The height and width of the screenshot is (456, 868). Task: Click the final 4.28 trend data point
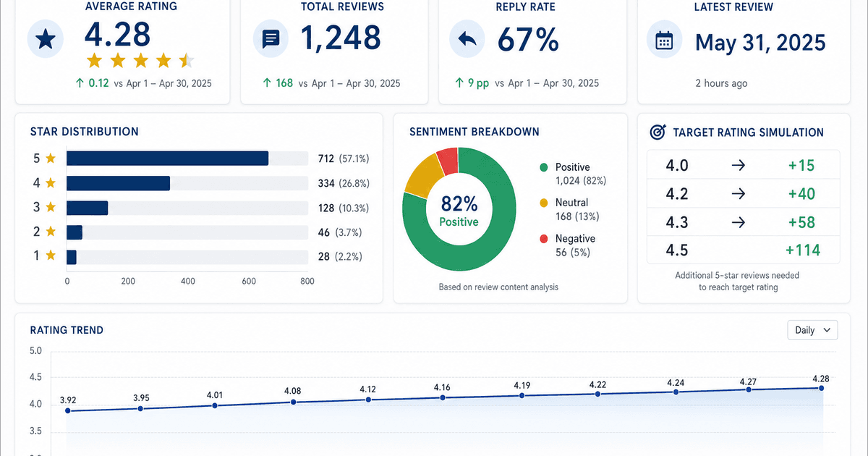[x=822, y=388]
